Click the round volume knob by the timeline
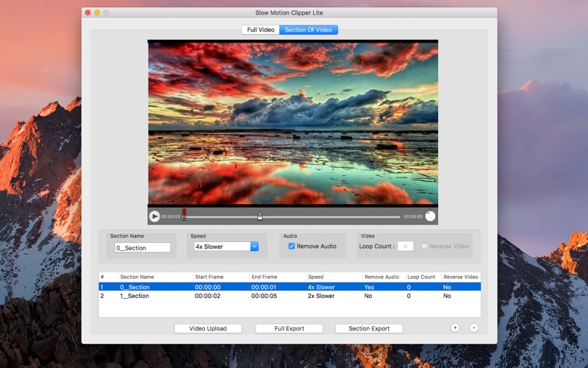The width and height of the screenshot is (588, 368). [430, 216]
